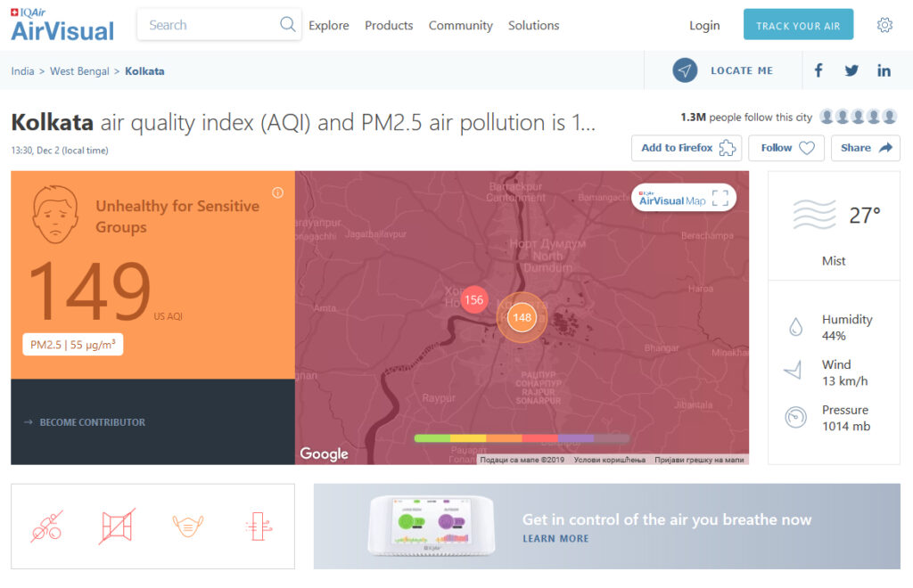
Task: Click the Search input field
Action: (x=210, y=25)
